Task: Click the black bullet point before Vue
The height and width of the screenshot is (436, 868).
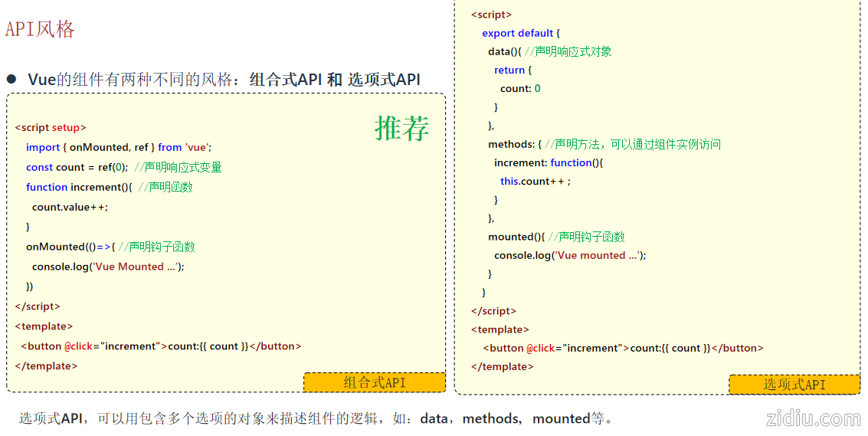Action: (x=11, y=79)
